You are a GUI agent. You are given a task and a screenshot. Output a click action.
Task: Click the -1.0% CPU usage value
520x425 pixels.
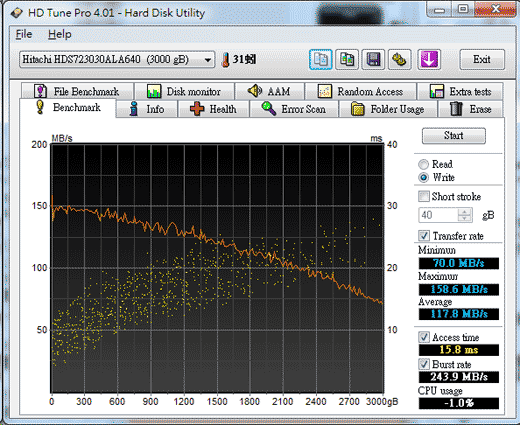click(459, 403)
